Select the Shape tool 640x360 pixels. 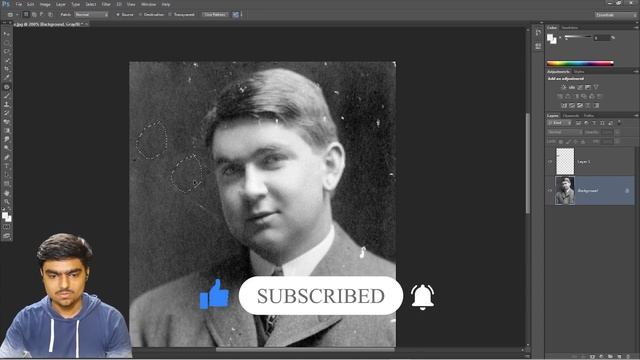pos(7,184)
